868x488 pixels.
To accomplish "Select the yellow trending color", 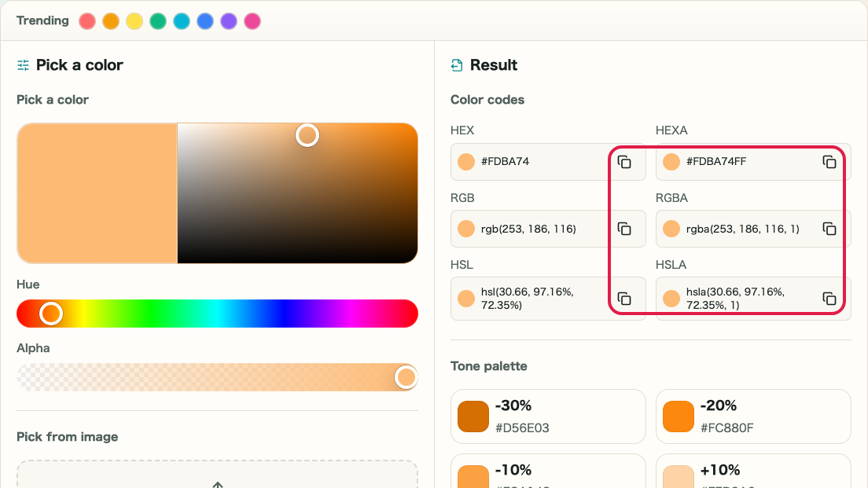I will pyautogui.click(x=134, y=21).
